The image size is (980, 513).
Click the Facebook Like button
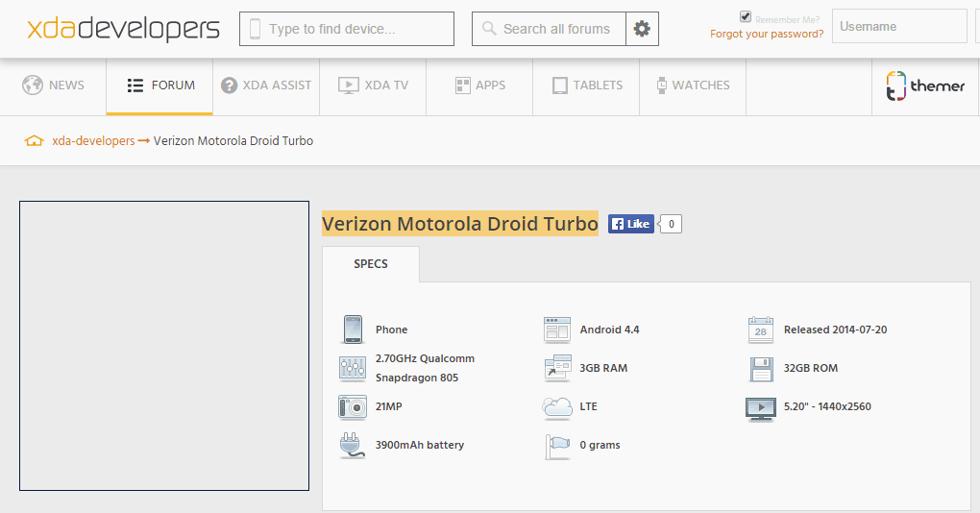(x=631, y=224)
